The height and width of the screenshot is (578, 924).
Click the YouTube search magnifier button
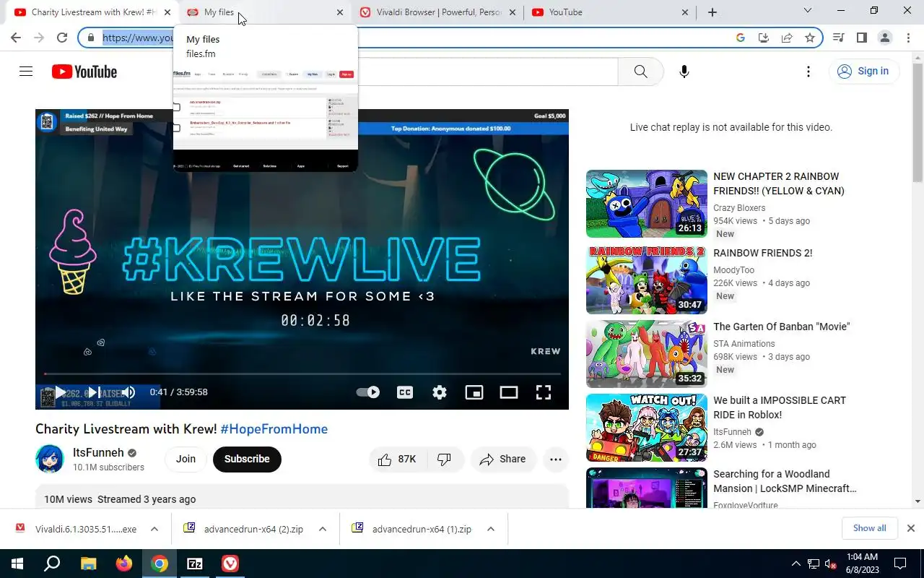[640, 71]
